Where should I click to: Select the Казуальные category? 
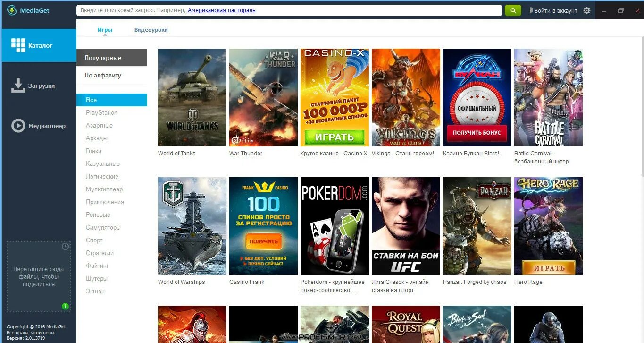[x=103, y=163]
